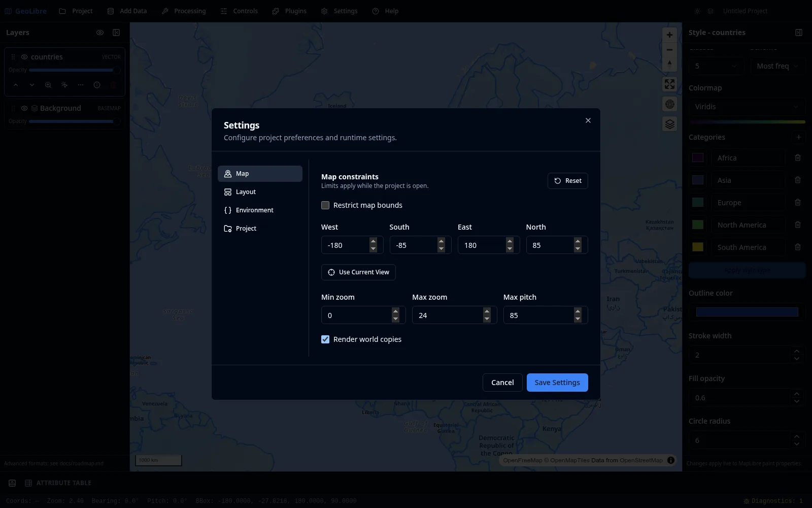Reset map bearing with compass control
812x508 pixels.
(x=669, y=64)
